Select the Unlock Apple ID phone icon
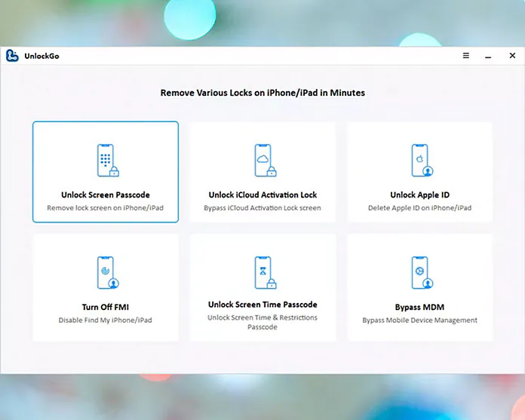Screen dimensions: 525x420 pyautogui.click(x=422, y=161)
